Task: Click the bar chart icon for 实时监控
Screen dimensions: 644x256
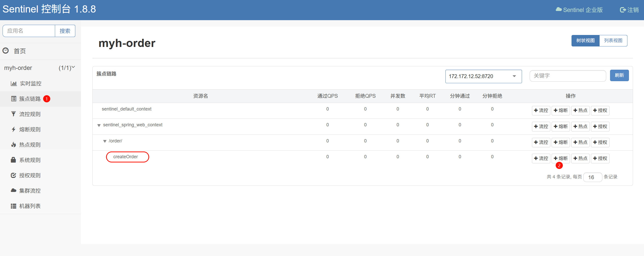Action: [x=14, y=83]
